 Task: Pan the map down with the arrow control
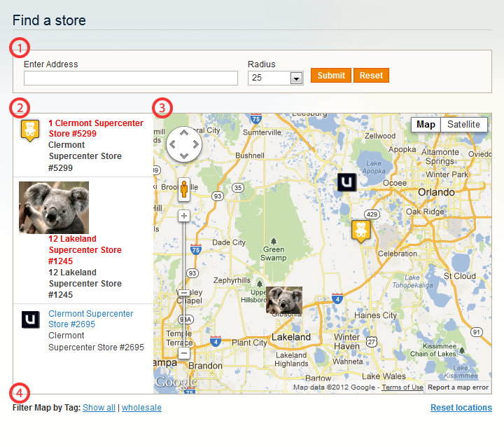[184, 156]
